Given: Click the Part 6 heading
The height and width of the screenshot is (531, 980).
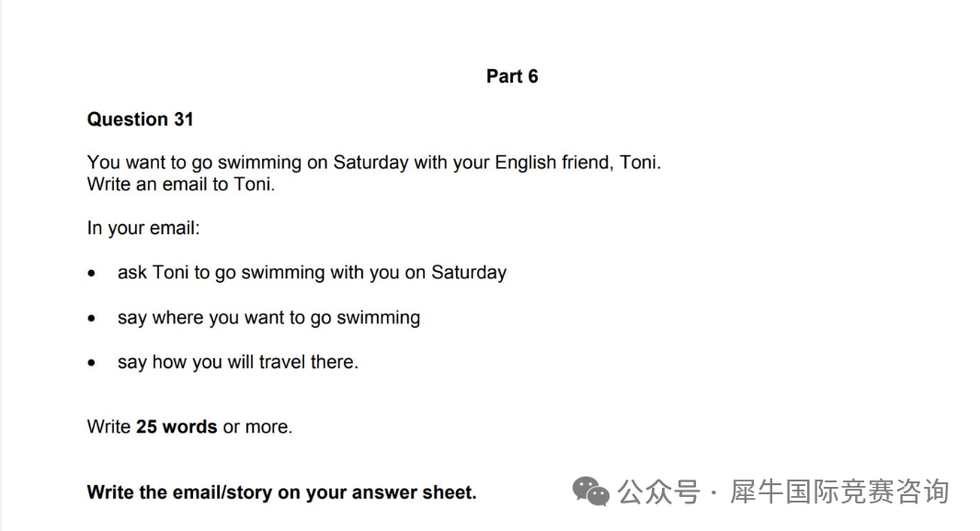Looking at the screenshot, I should pos(512,76).
